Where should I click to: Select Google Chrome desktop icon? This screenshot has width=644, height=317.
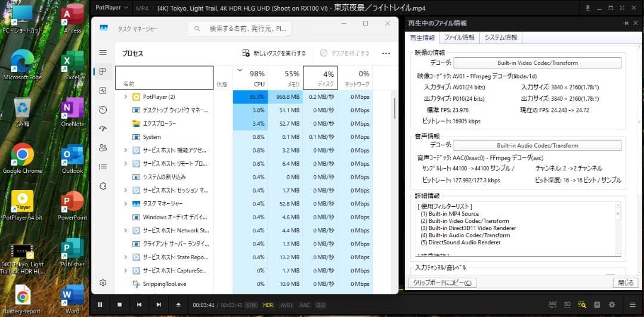23,158
